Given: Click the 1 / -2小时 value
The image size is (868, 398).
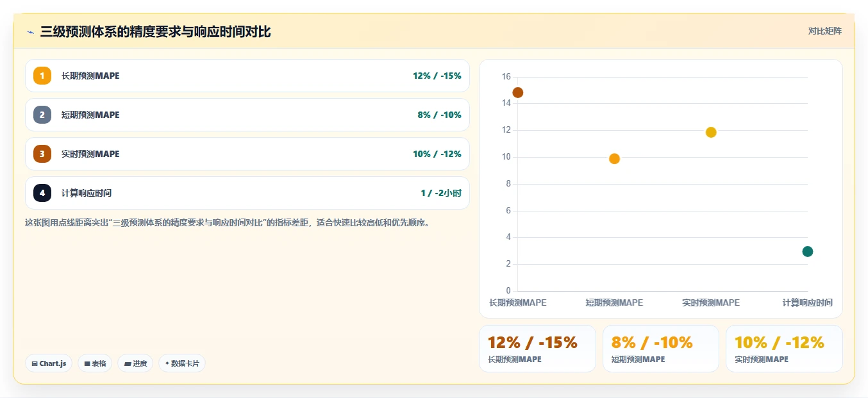Looking at the screenshot, I should point(441,193).
